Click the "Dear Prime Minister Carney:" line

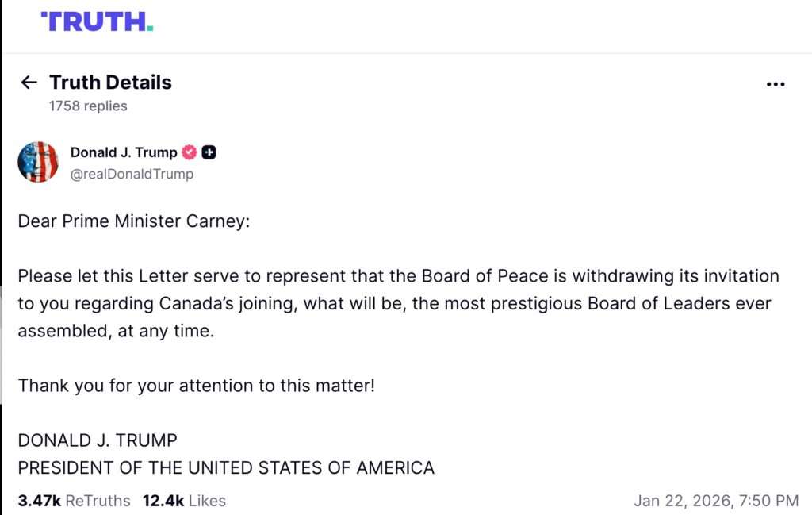(133, 221)
